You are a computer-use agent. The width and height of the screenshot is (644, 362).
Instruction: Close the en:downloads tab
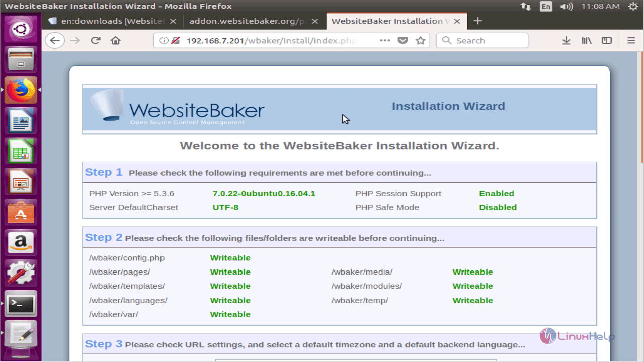[173, 21]
